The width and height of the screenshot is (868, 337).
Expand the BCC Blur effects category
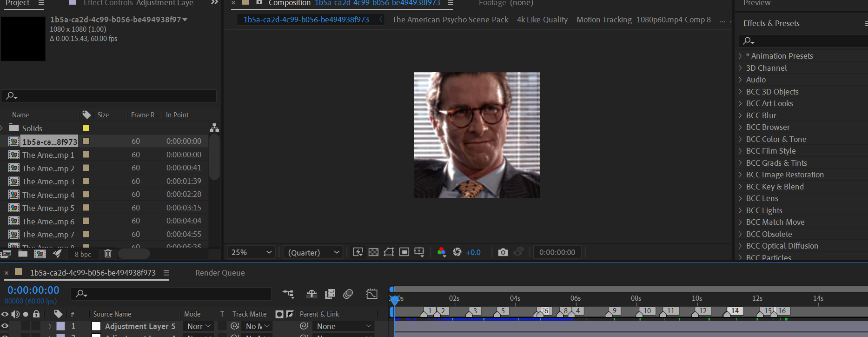(740, 115)
